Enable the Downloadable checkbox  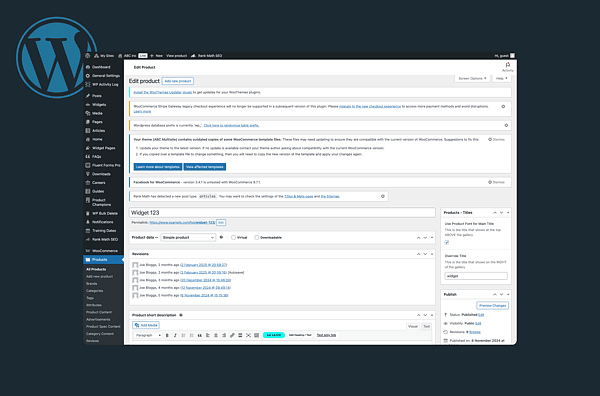click(x=257, y=238)
